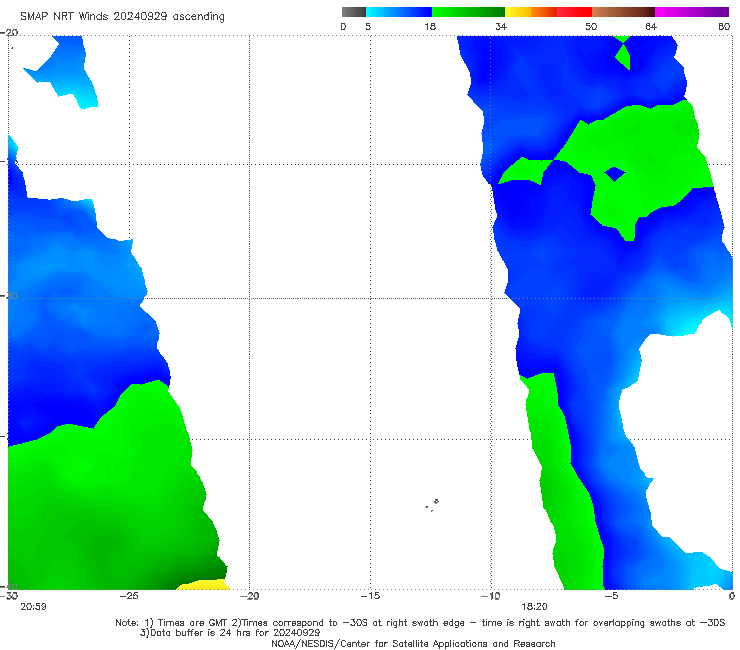Click the '34' label under the color bar
The width and height of the screenshot is (740, 650).
pos(501,26)
